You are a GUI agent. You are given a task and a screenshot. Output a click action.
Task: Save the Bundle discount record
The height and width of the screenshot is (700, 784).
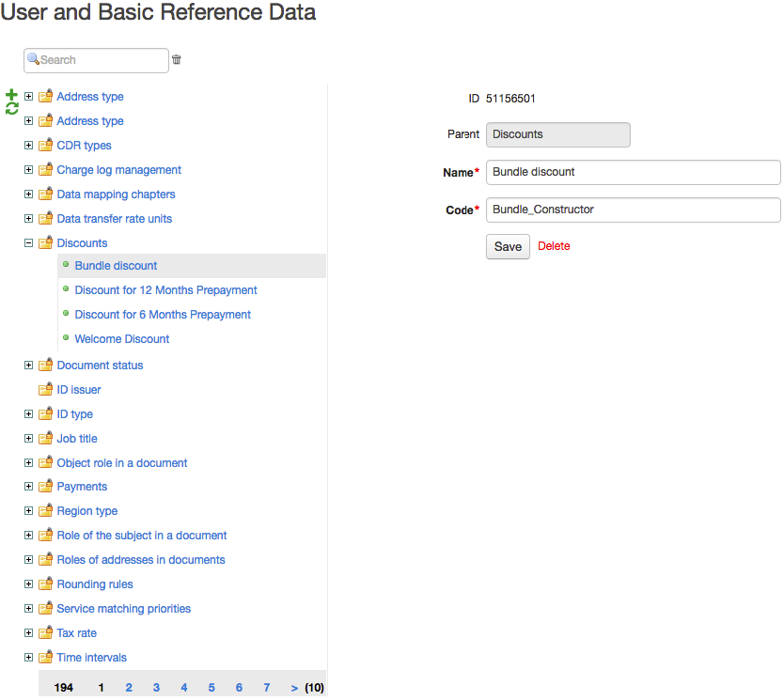coord(508,246)
